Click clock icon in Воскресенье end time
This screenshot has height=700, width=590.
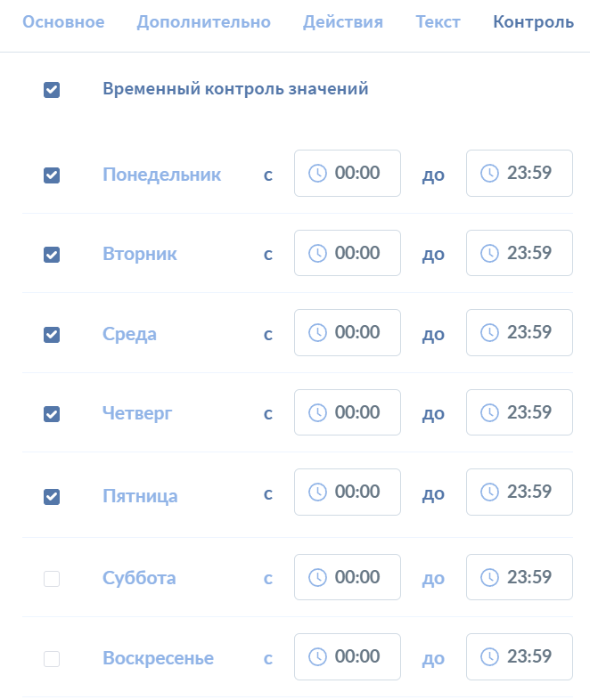(x=489, y=656)
